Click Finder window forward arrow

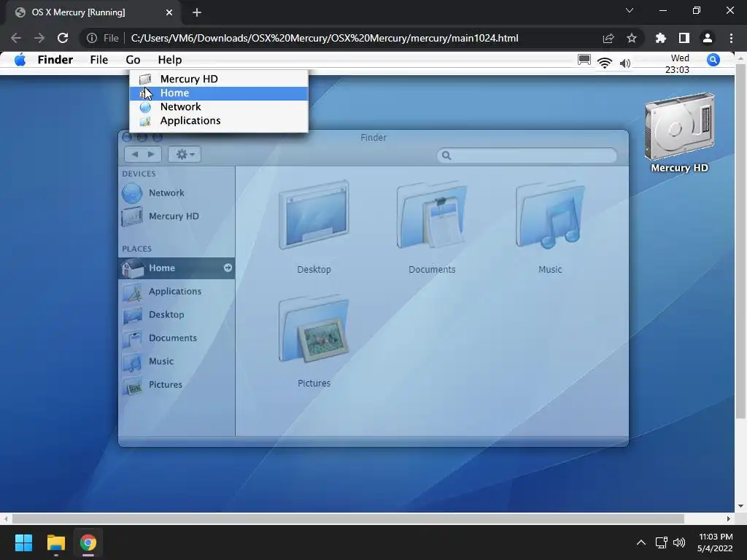152,155
